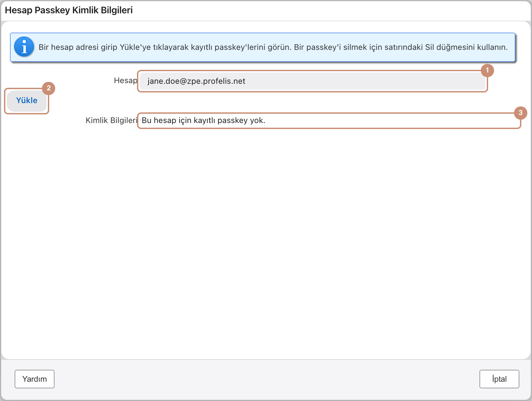Click the 'Hesap Passkey Kimlik Bilgileri' title
This screenshot has height=401, width=532.
click(x=69, y=10)
